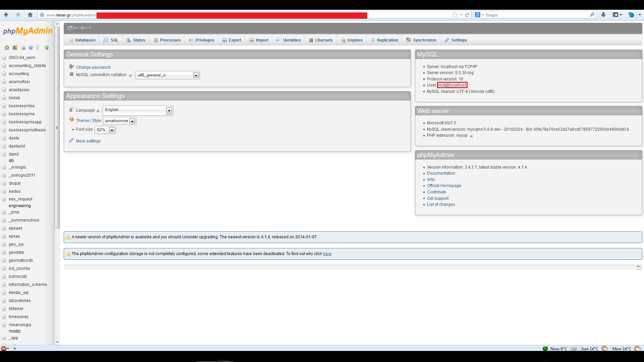Click the 'here' link in configuration warning
Image resolution: width=644 pixels, height=362 pixels.
click(x=327, y=254)
